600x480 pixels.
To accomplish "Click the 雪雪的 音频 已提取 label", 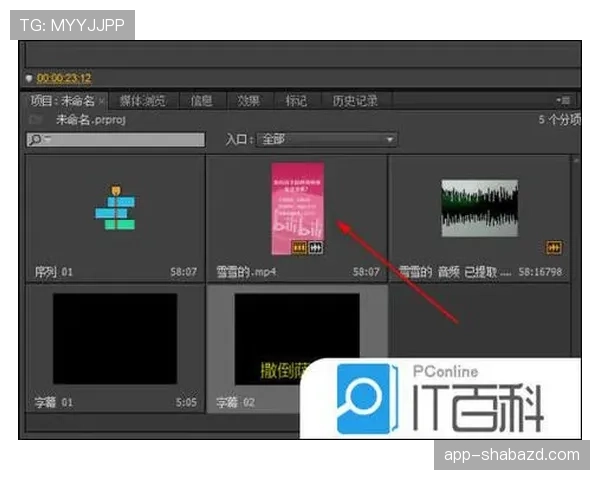I will click(x=455, y=272).
